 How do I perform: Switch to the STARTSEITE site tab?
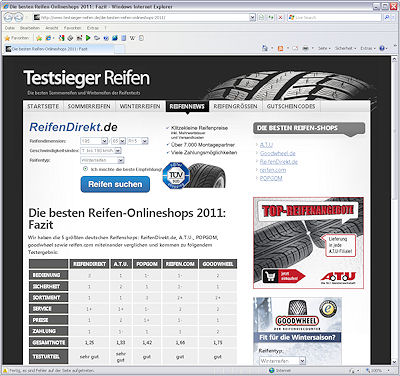click(x=43, y=106)
